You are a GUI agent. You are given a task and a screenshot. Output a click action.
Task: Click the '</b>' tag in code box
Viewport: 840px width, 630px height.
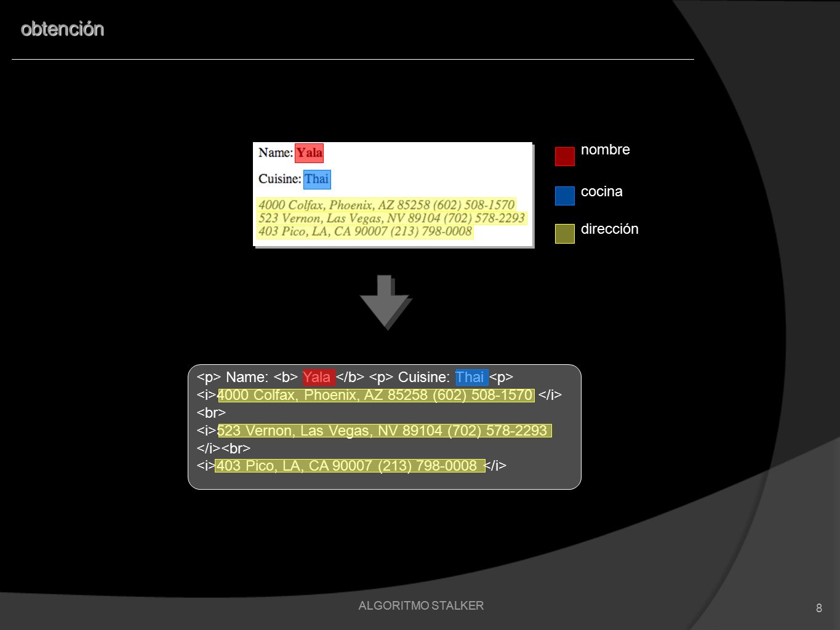pos(350,377)
